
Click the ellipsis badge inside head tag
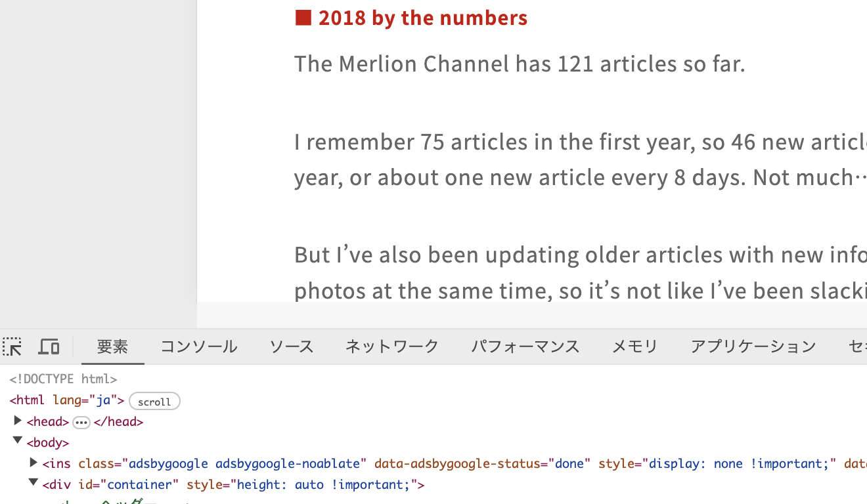(81, 422)
